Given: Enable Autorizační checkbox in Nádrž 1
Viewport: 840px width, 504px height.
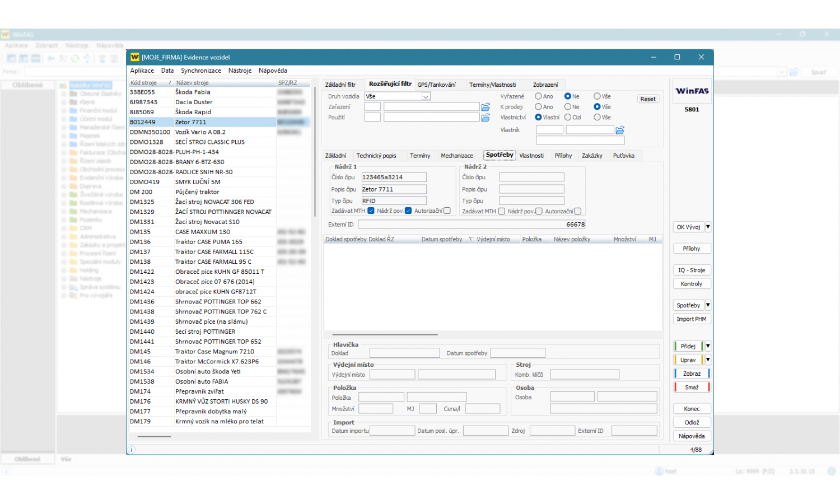Looking at the screenshot, I should [x=447, y=211].
